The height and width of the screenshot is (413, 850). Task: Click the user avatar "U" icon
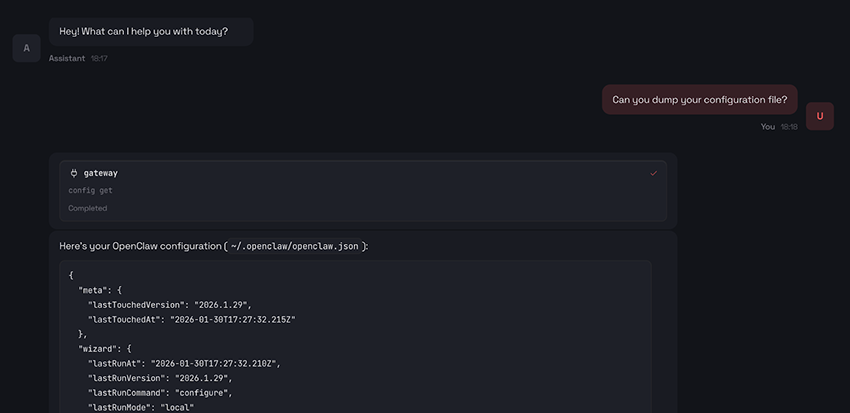coord(819,116)
